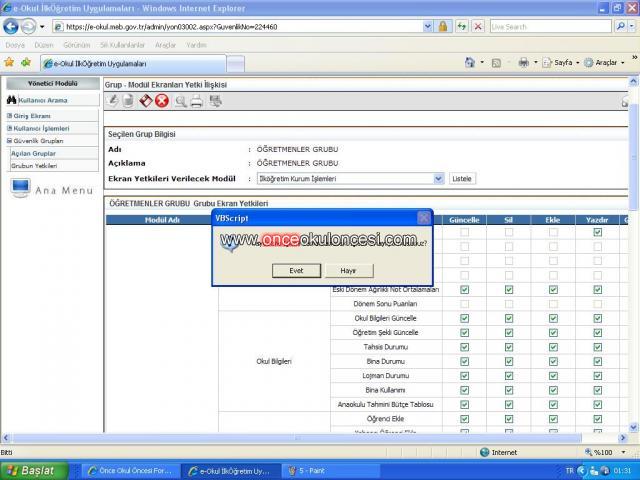Uncheck Güncelle for Lojman Durumu row
The image size is (640, 480).
464,376
